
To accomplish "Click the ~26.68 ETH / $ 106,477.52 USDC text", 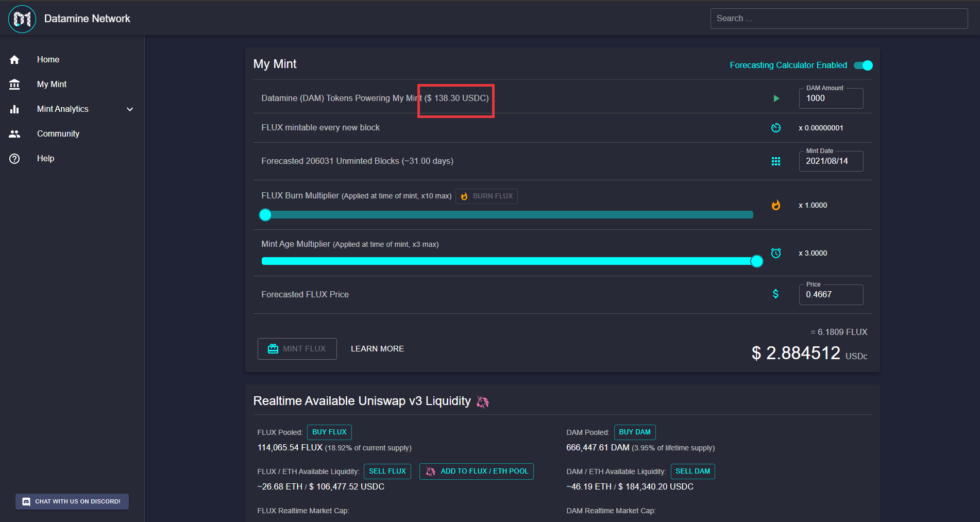I will [321, 487].
